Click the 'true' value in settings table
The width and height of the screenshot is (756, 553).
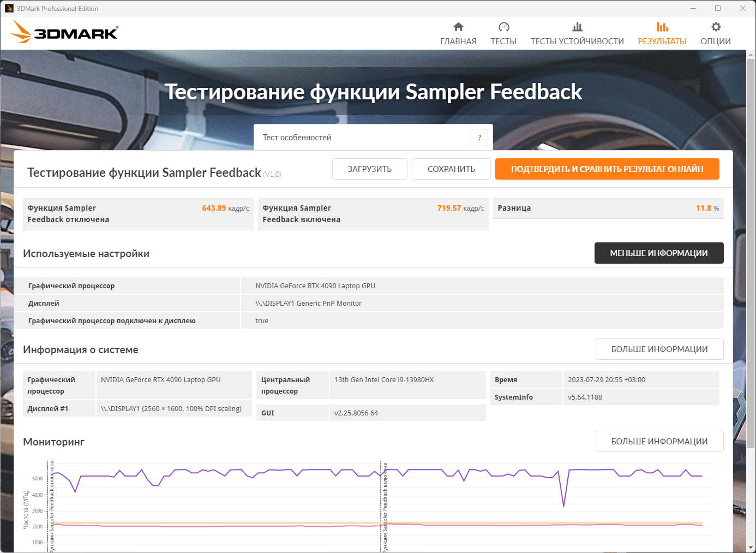click(262, 321)
